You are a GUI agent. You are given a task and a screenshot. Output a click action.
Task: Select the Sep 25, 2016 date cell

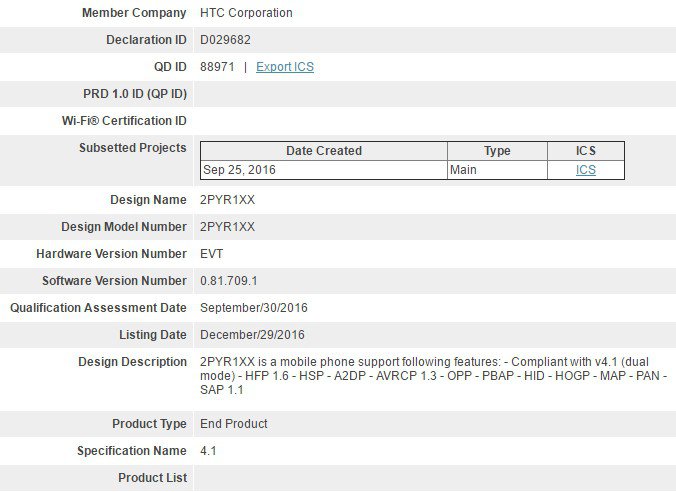tap(240, 170)
